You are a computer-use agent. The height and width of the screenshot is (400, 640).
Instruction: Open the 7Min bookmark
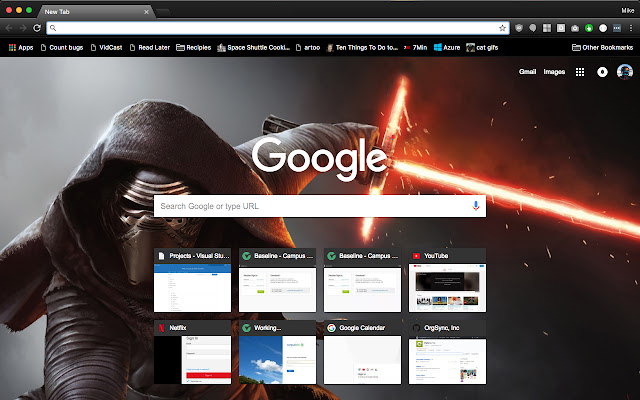(415, 47)
